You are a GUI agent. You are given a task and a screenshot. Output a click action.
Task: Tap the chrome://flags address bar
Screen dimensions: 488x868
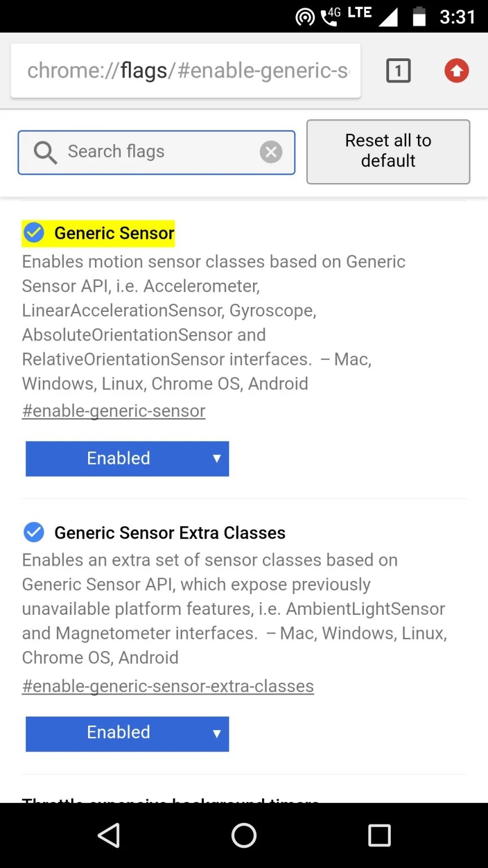pyautogui.click(x=186, y=71)
